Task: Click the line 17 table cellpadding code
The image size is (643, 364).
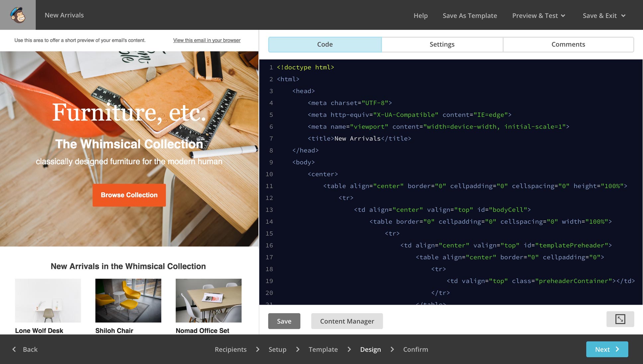Action: click(x=510, y=257)
